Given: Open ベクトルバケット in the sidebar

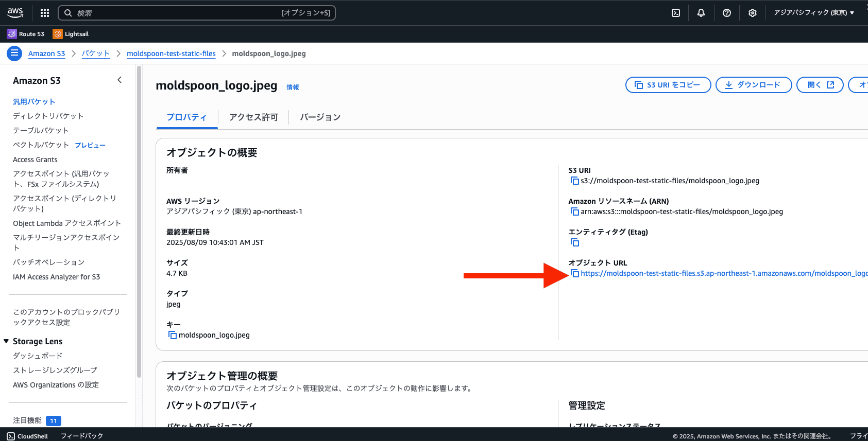Looking at the screenshot, I should [41, 145].
